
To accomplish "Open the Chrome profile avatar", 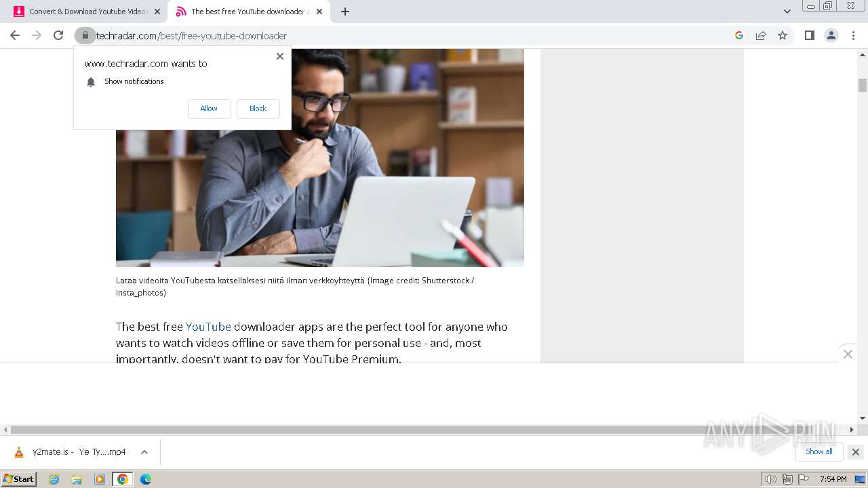I will click(831, 35).
